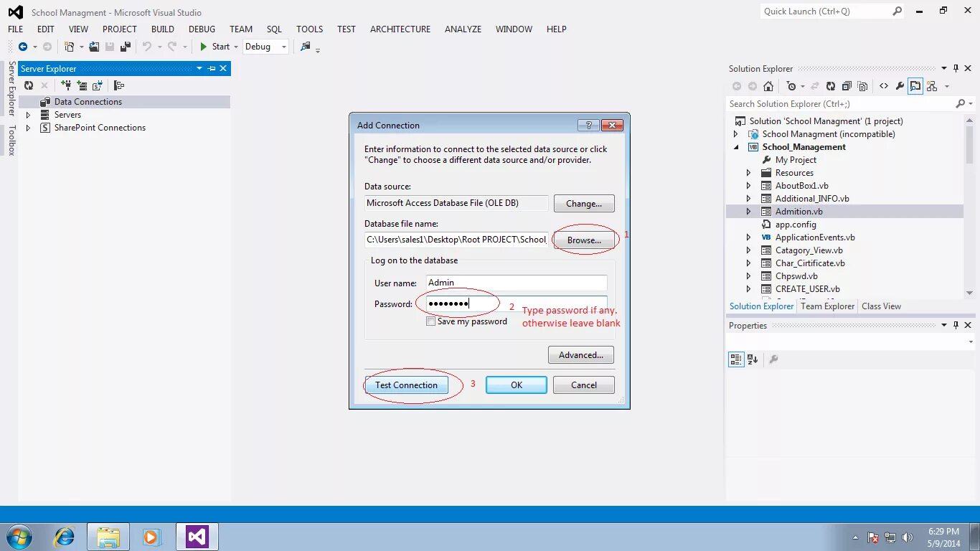Switch to the Class View tab
The width and height of the screenshot is (980, 551).
pos(881,306)
